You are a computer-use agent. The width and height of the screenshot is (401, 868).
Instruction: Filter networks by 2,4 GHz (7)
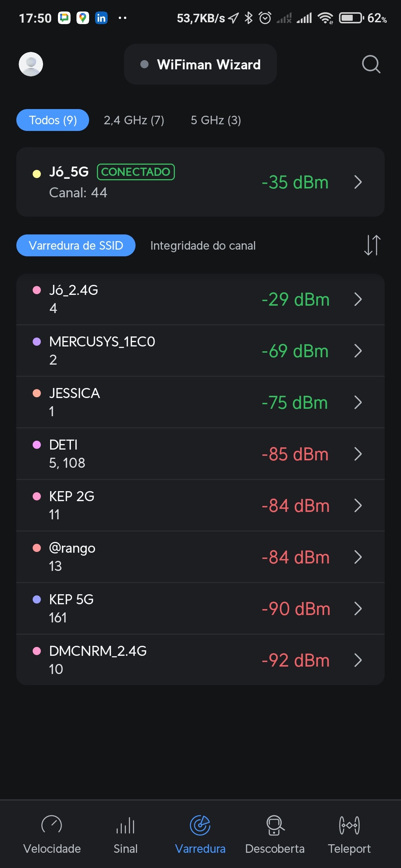[x=134, y=120]
